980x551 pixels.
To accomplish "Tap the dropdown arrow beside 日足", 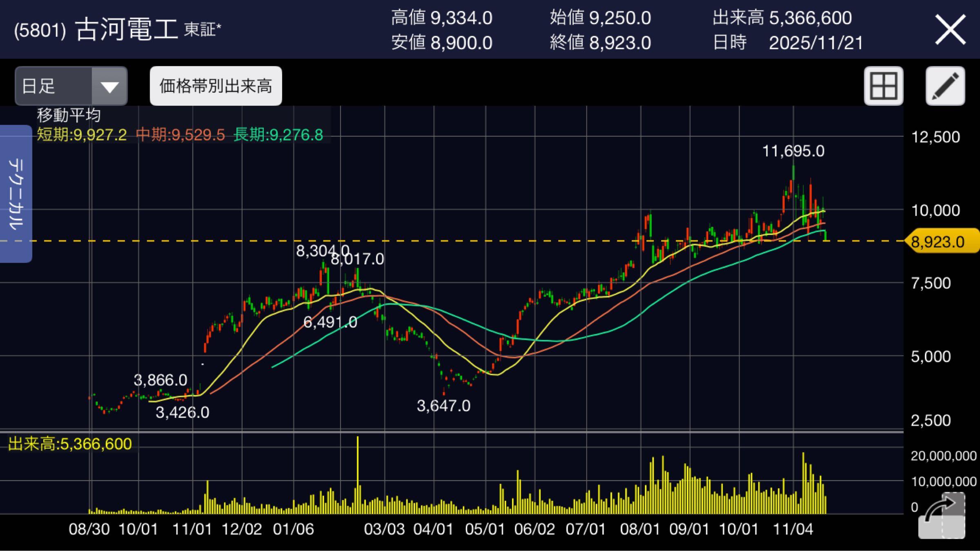I will click(109, 86).
